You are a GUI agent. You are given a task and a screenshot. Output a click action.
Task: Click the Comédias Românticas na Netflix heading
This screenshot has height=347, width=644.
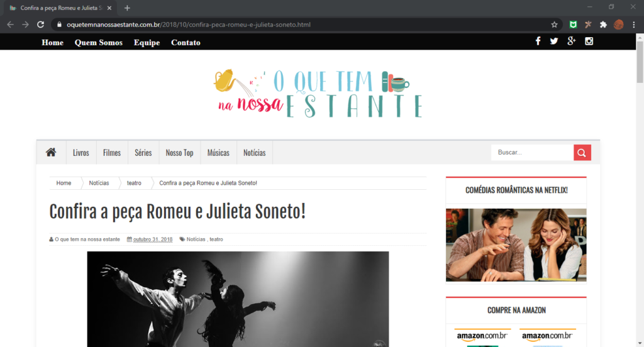point(516,190)
